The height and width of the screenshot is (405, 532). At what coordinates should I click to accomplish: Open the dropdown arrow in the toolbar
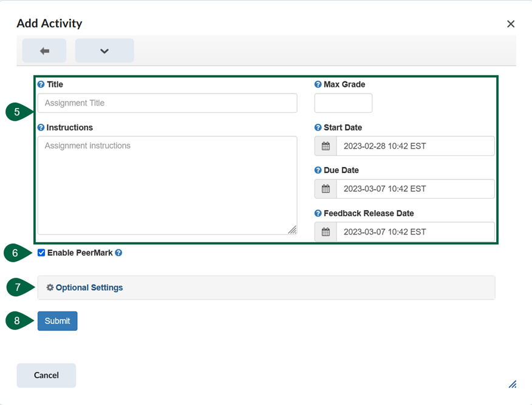click(x=104, y=50)
